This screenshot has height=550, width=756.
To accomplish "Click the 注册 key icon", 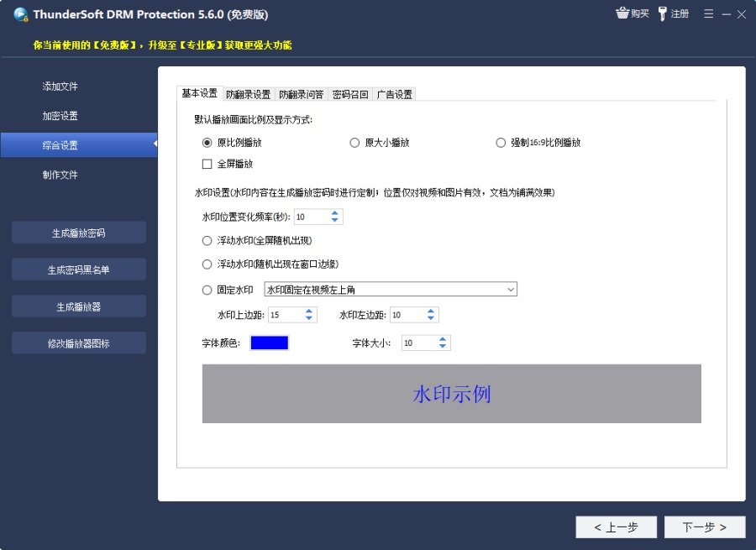I will point(663,13).
